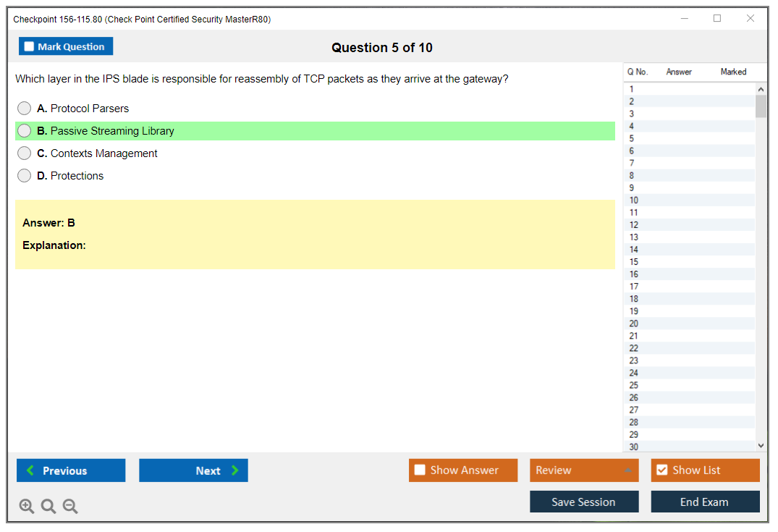Select answer A. Protocol Parsers

pyautogui.click(x=25, y=109)
